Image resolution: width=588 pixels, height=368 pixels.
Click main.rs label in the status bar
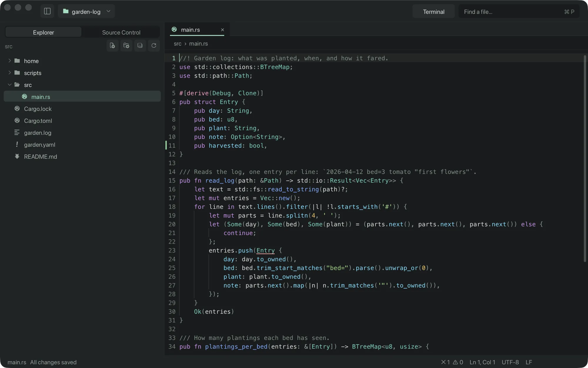tap(17, 362)
